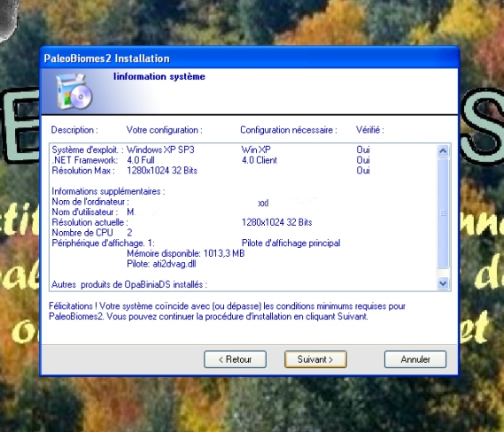Image resolution: width=504 pixels, height=432 pixels.
Task: Click 'Périphérique d'affichage. 1:' label
Action: tap(103, 243)
